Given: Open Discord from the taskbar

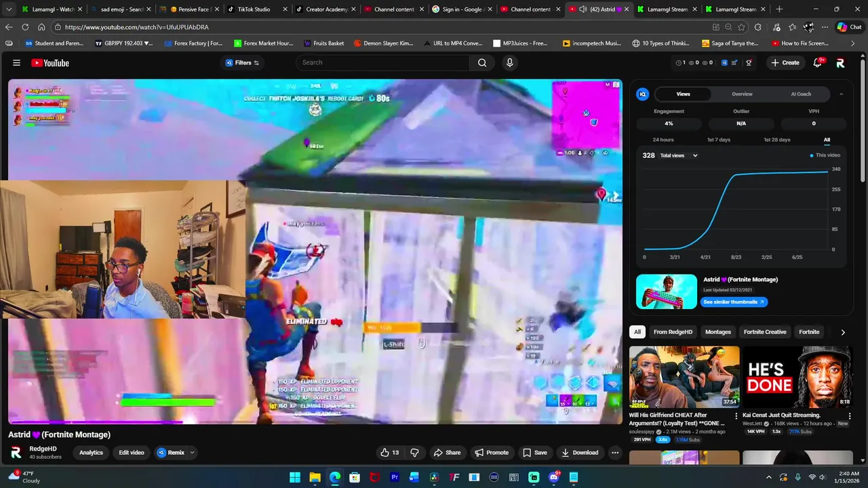Looking at the screenshot, I should click(553, 477).
